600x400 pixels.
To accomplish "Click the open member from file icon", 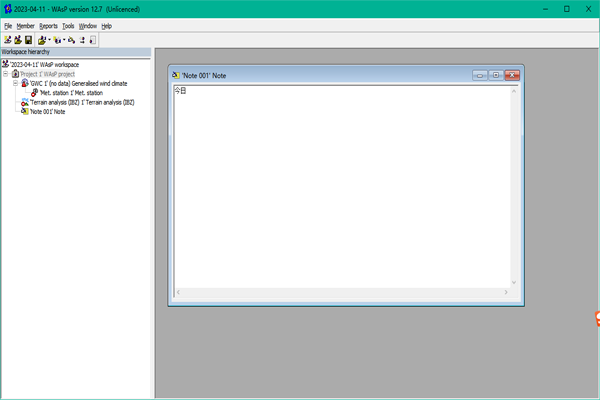I will 42,40.
